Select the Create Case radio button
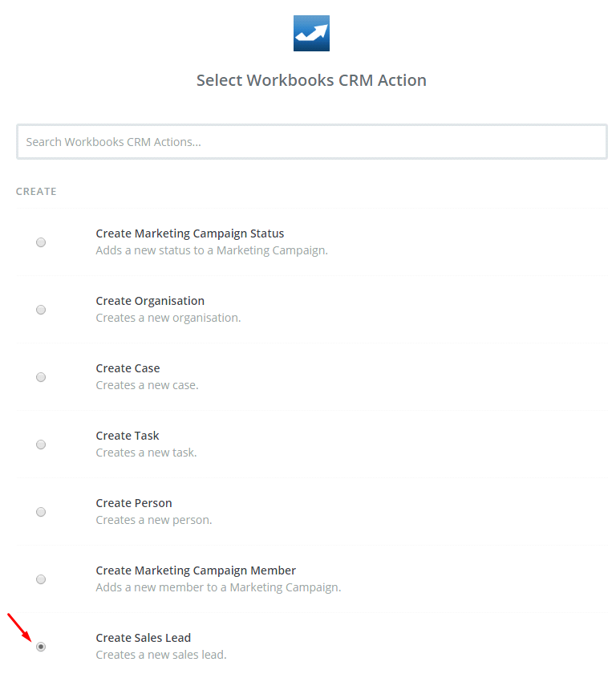Image resolution: width=616 pixels, height=678 pixels. (x=41, y=377)
